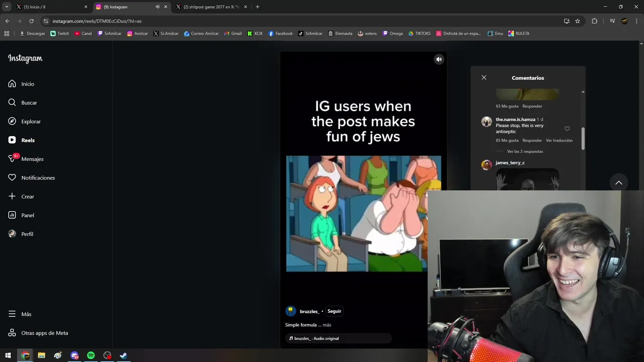Reply to the.name.is.hamza comment

point(532,140)
